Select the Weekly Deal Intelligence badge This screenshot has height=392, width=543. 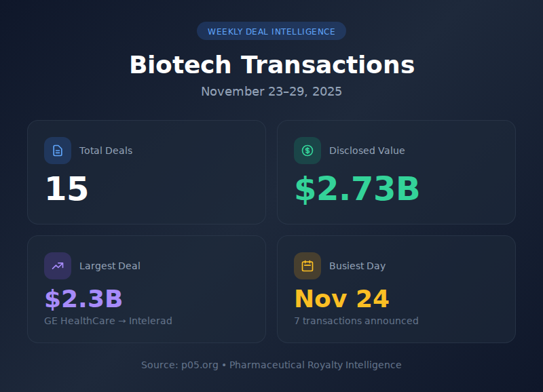point(271,31)
